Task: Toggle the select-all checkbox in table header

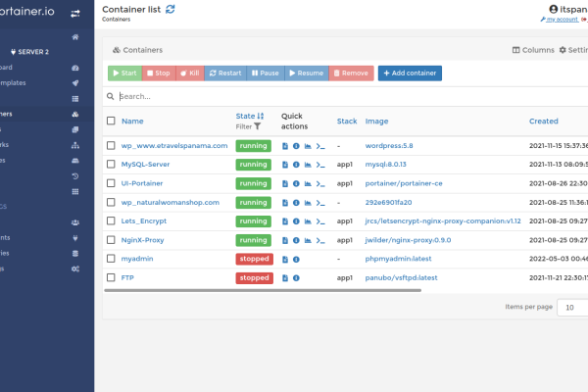Action: [111, 122]
